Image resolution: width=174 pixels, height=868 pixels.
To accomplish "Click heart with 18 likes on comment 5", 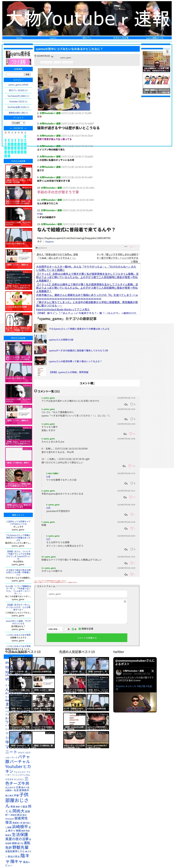I will [131, 497].
